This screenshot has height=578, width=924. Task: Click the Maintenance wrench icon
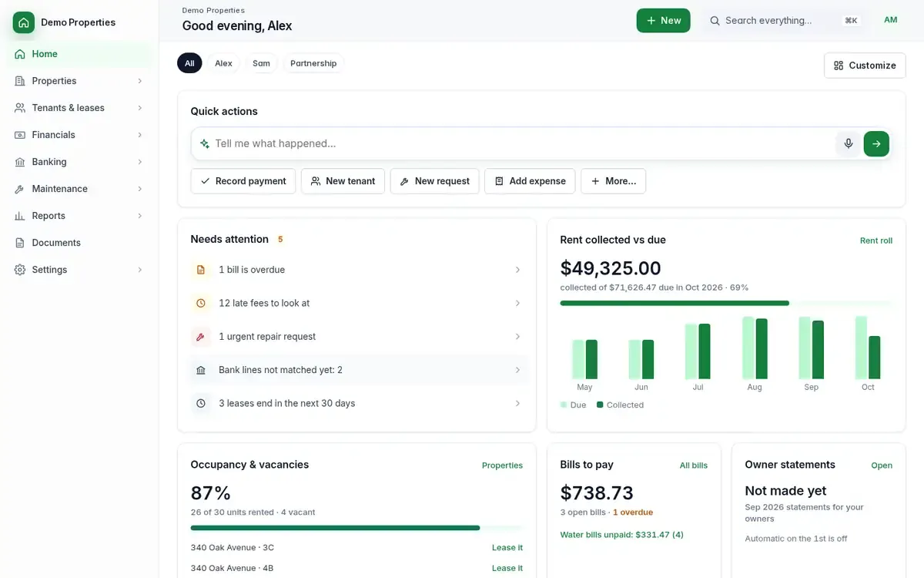[20, 189]
